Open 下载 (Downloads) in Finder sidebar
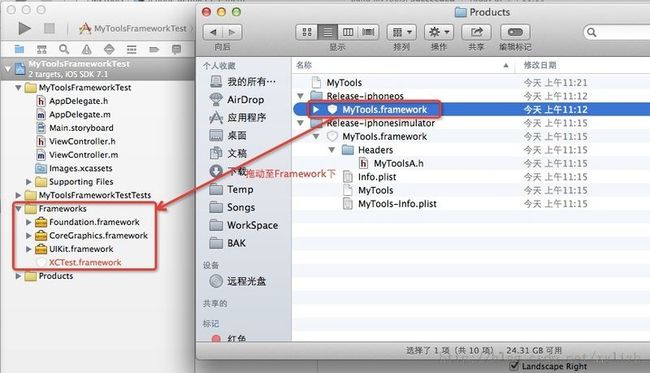650x373 pixels. [x=228, y=171]
